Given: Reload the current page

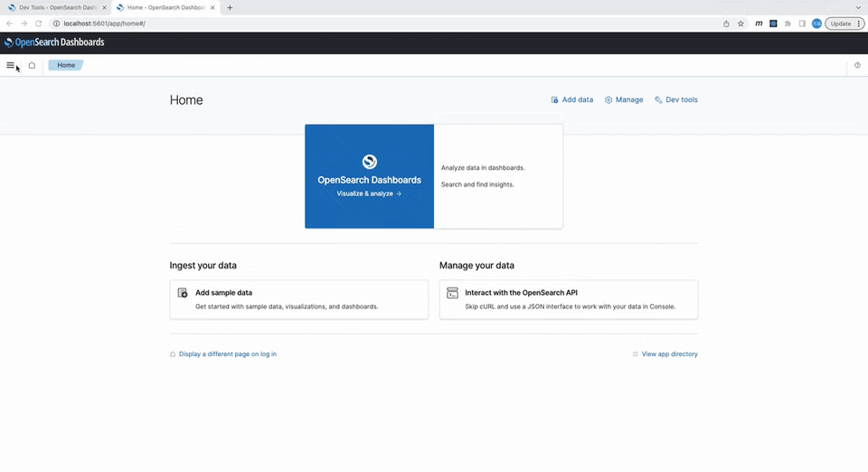Looking at the screenshot, I should [x=38, y=24].
